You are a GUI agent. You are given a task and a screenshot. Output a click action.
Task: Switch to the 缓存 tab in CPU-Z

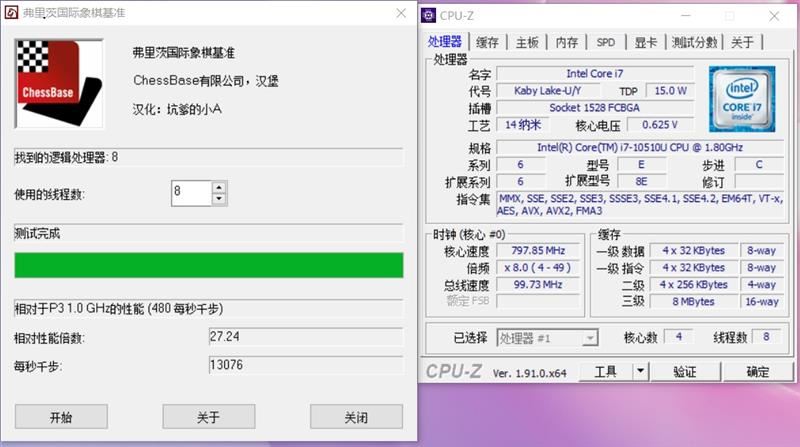click(487, 42)
